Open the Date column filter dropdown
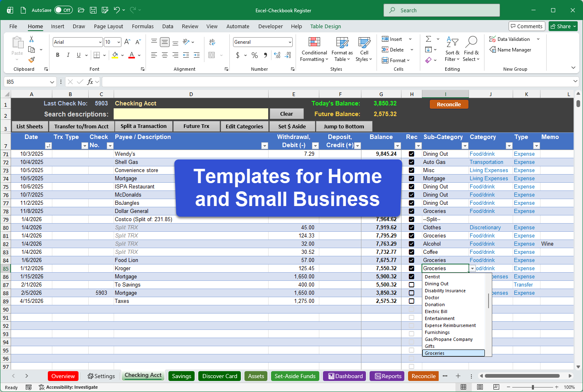 (x=49, y=146)
